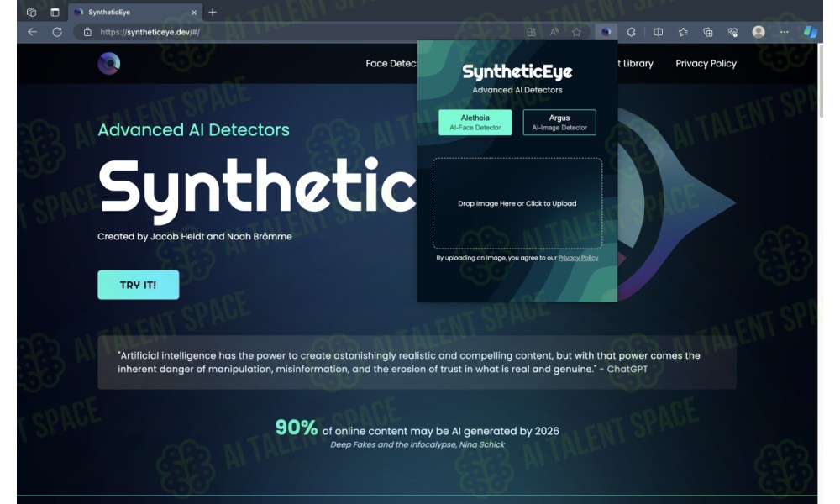The image size is (840, 504).
Task: Click the SyntheticEye site logo
Action: (108, 63)
